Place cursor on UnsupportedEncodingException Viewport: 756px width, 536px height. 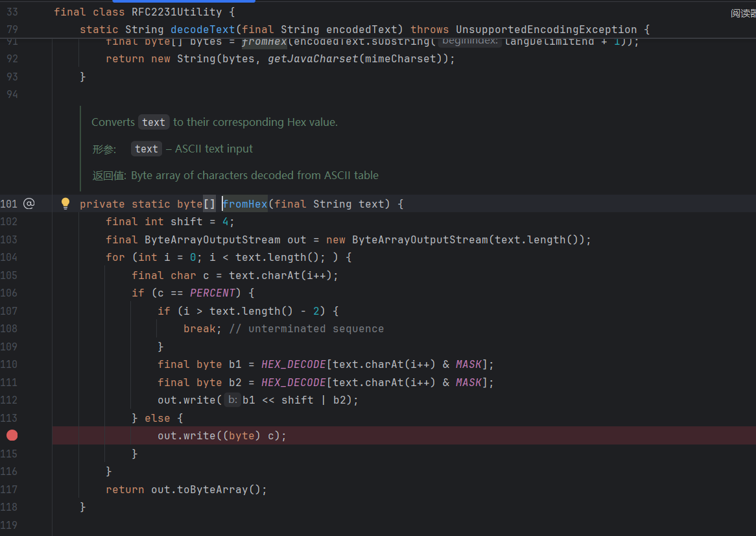coord(546,29)
